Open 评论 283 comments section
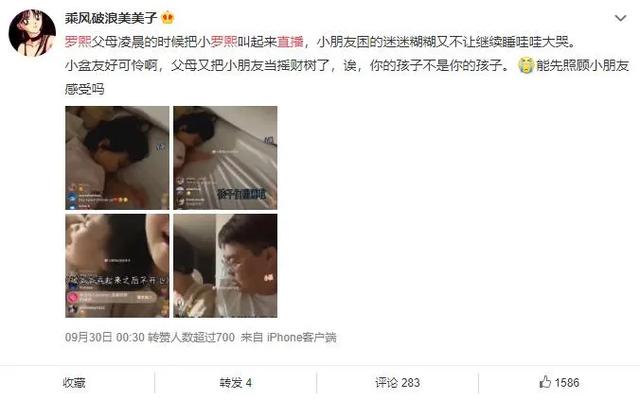This screenshot has height=400, width=640. (x=398, y=382)
